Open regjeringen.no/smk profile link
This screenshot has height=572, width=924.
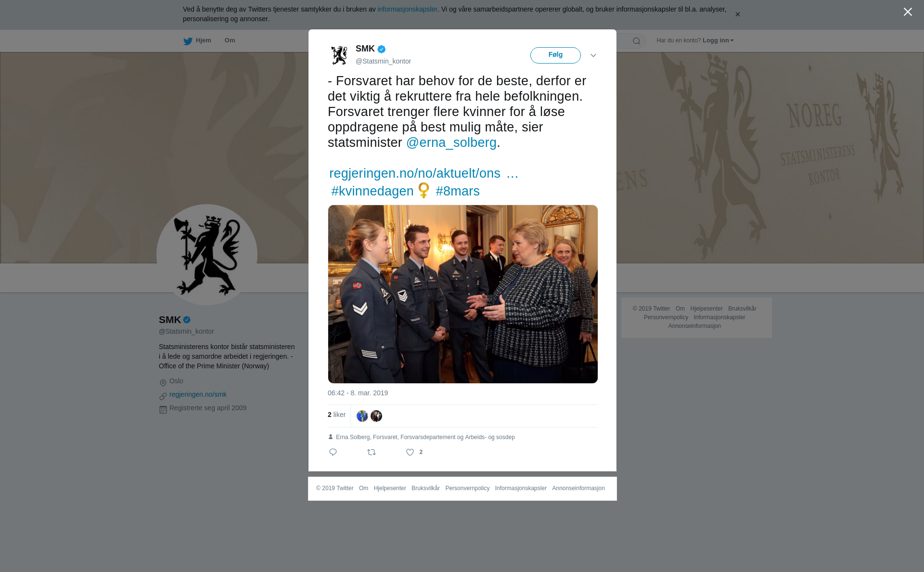click(x=198, y=394)
